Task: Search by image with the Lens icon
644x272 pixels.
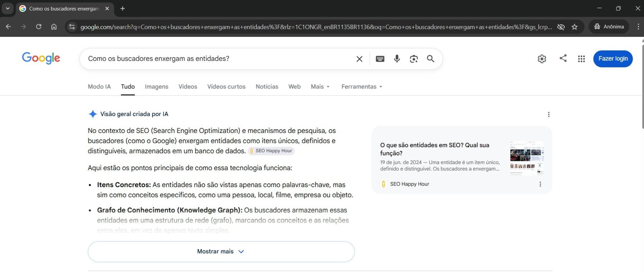Action: pyautogui.click(x=414, y=59)
